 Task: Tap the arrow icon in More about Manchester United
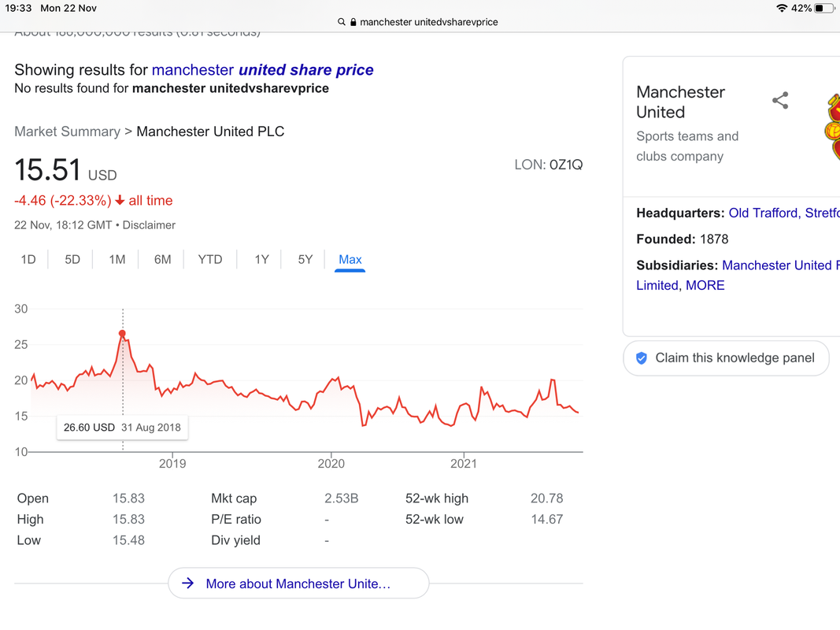(187, 583)
